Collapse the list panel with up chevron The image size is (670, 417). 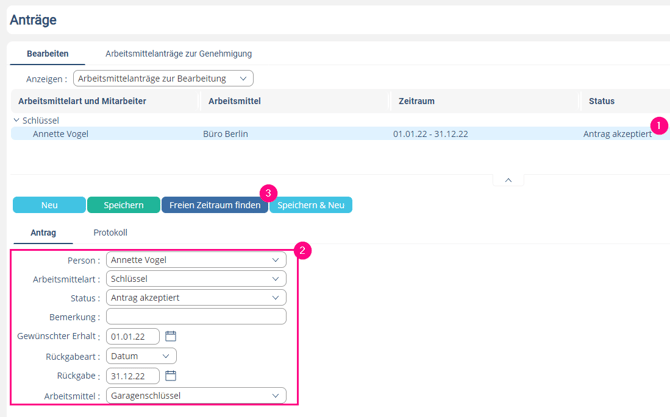[x=508, y=180]
